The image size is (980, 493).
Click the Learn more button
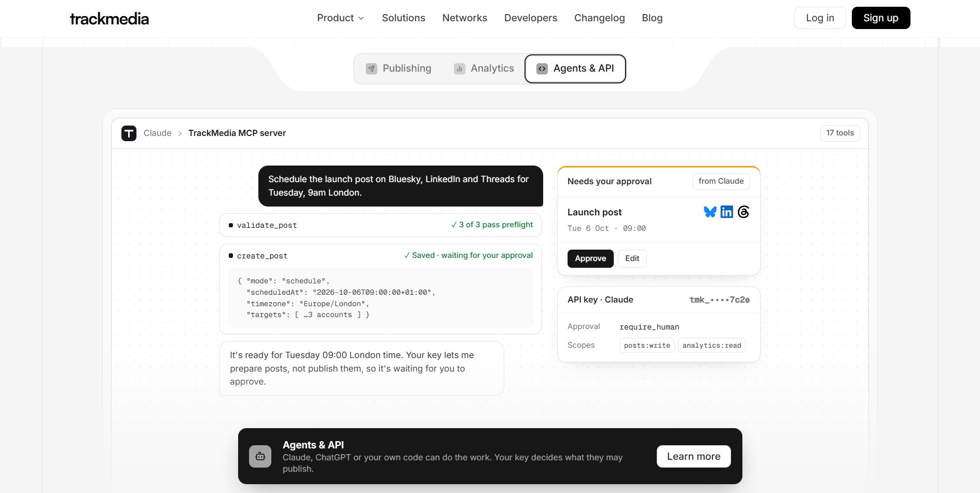[694, 457]
